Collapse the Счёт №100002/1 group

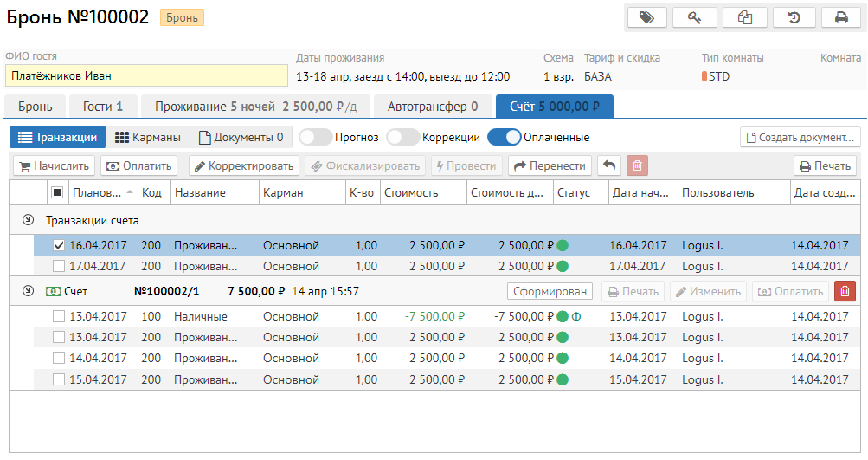click(28, 292)
